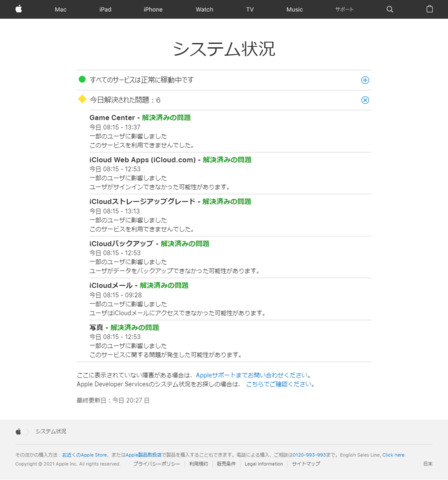The height and width of the screenshot is (480, 448).
Task: Click the last updated 今日 20:27 text
Action: (113, 400)
